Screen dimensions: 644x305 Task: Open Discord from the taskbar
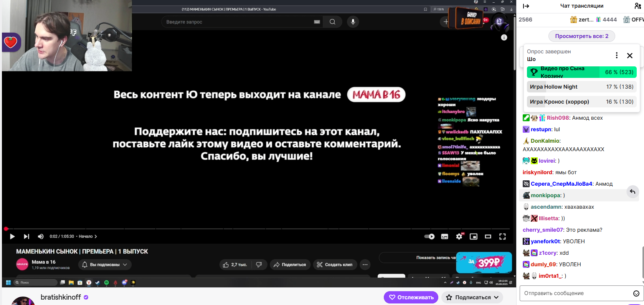(x=124, y=283)
